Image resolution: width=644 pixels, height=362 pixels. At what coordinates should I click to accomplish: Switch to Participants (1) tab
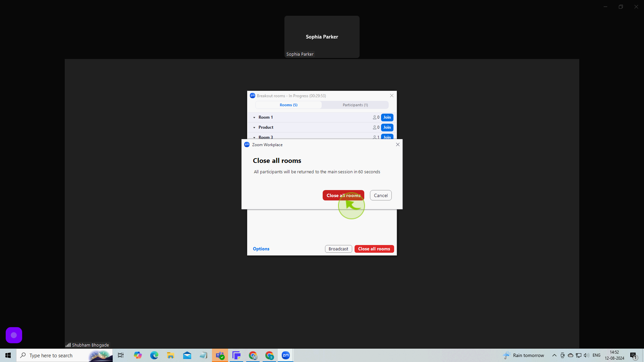pos(355,105)
